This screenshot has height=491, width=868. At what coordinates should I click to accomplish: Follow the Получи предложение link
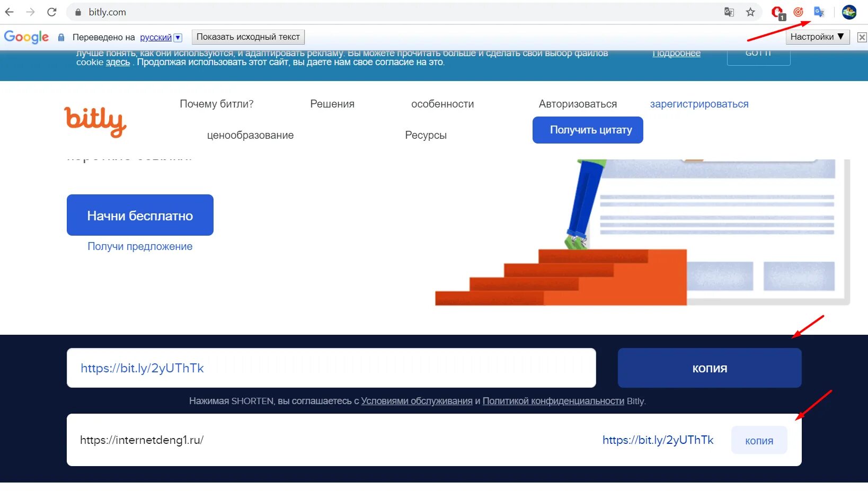(140, 246)
